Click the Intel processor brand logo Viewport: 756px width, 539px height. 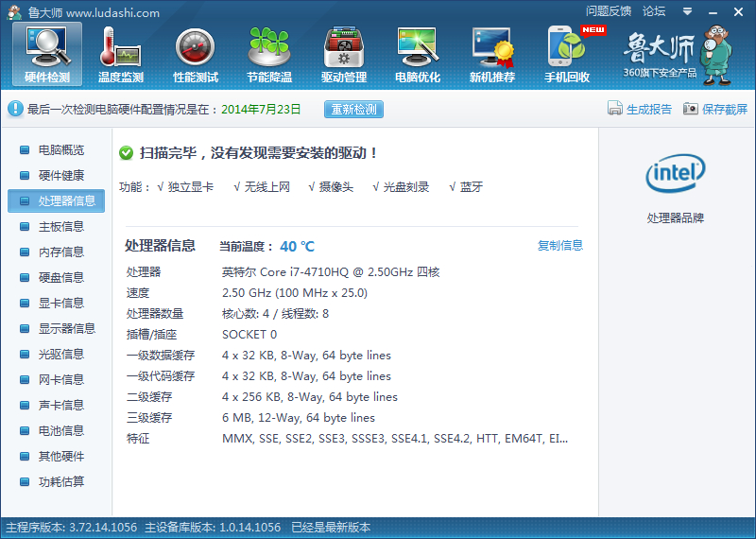coord(675,173)
